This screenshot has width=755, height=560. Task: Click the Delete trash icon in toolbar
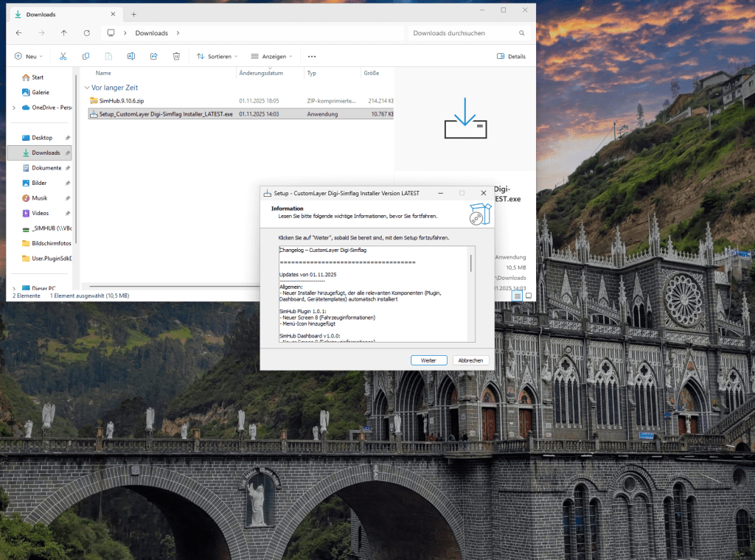177,56
